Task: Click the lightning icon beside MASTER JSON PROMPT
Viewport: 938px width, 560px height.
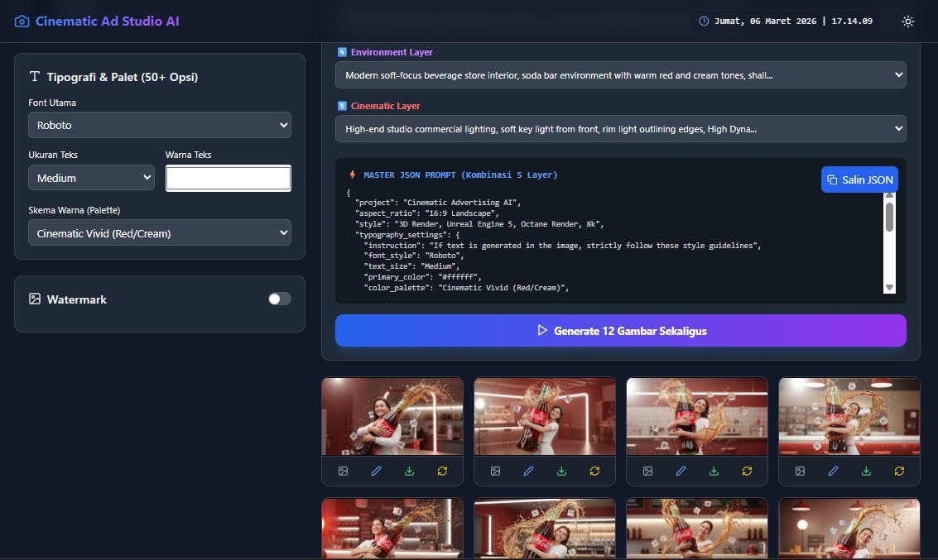Action: coord(353,175)
